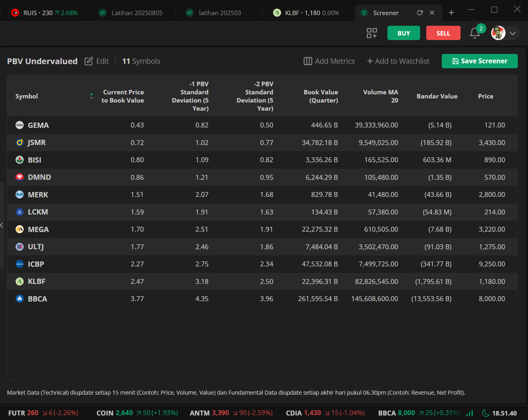Image resolution: width=528 pixels, height=420 pixels.
Task: Click the ICBP stock logo
Action: tap(20, 264)
